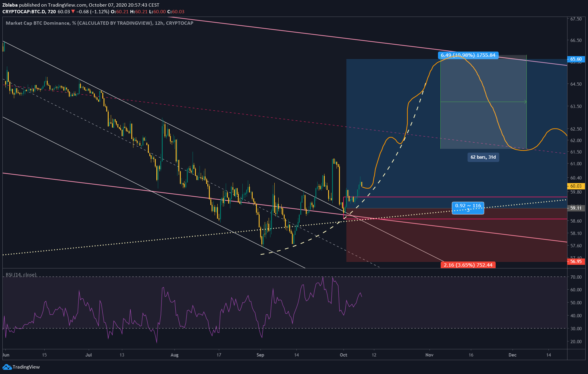Click the 67.50 price scale value
The height and width of the screenshot is (374, 588).
576,19
